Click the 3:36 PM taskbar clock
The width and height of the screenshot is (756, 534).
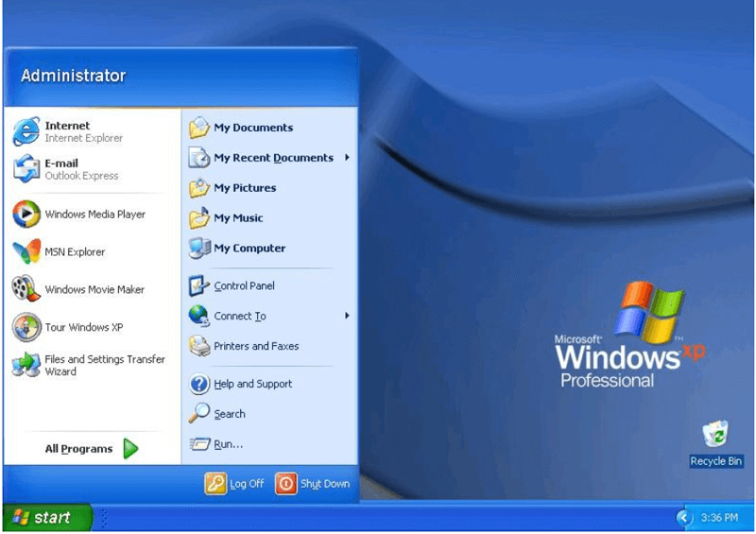tap(719, 518)
